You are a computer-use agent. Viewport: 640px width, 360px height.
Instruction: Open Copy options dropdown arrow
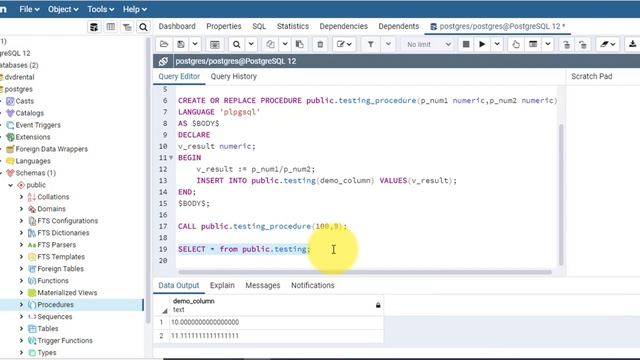pos(285,44)
